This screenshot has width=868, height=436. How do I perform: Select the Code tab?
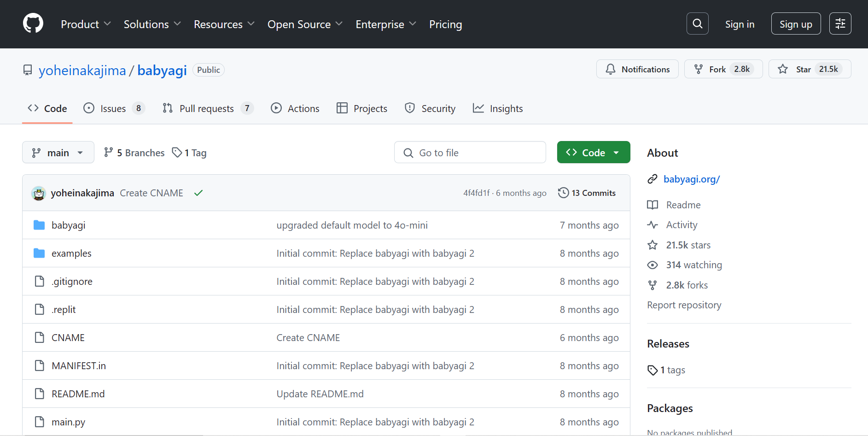tap(47, 108)
